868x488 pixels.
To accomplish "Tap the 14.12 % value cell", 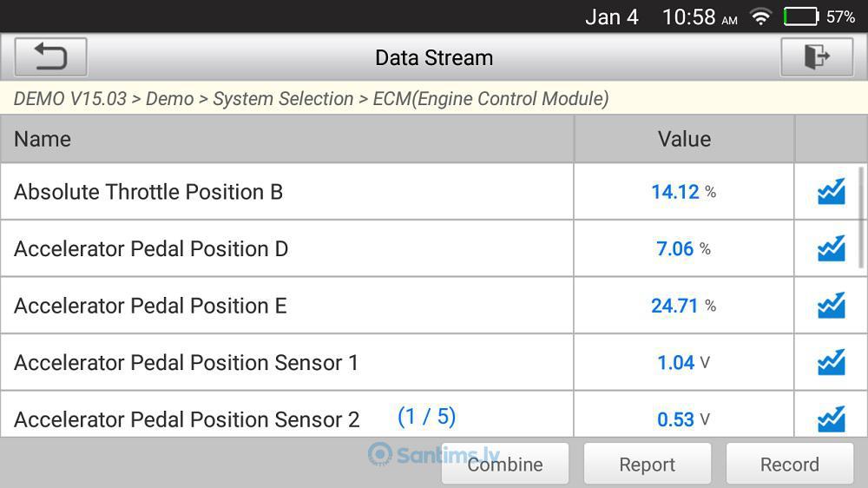I will click(684, 192).
